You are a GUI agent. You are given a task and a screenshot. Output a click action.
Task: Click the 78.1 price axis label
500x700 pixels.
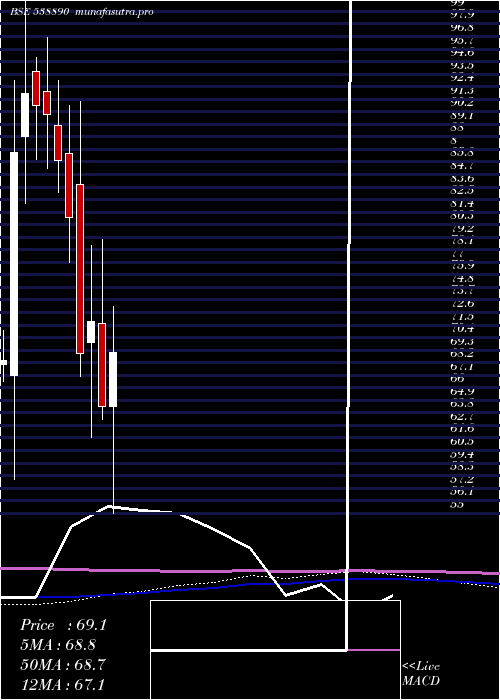pyautogui.click(x=462, y=241)
